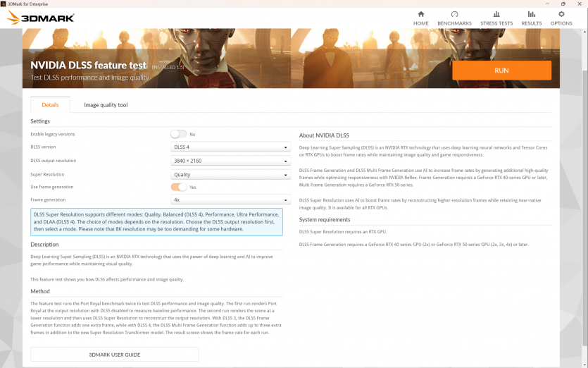Screen dimensions: 588x368
Task: Click the 3DMark logo
Action: [x=40, y=18]
